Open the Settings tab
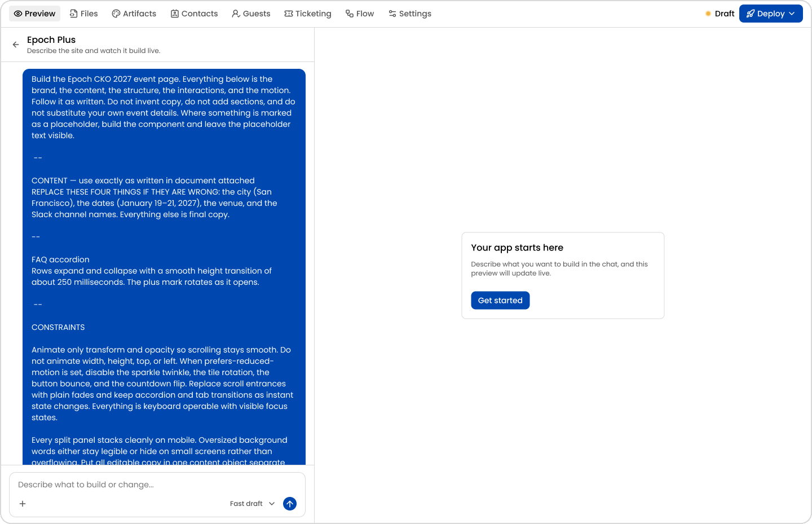 410,14
